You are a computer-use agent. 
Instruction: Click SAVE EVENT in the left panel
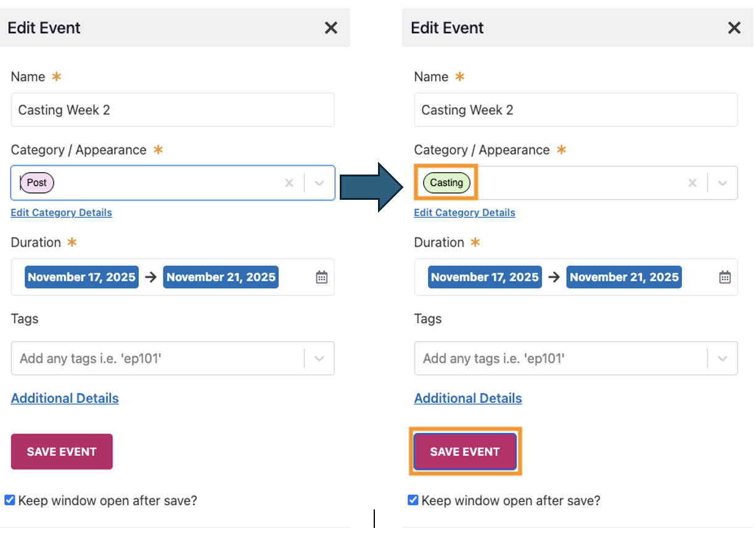[x=62, y=451]
